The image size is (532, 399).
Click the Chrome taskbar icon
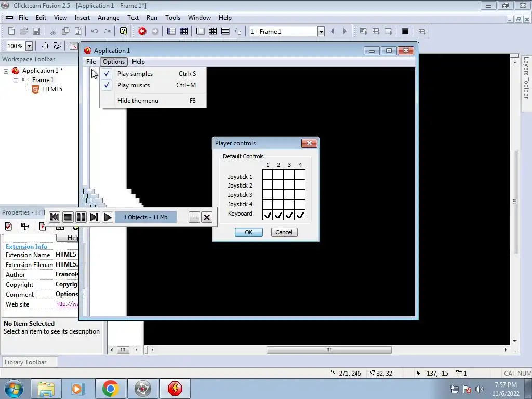tap(110, 389)
